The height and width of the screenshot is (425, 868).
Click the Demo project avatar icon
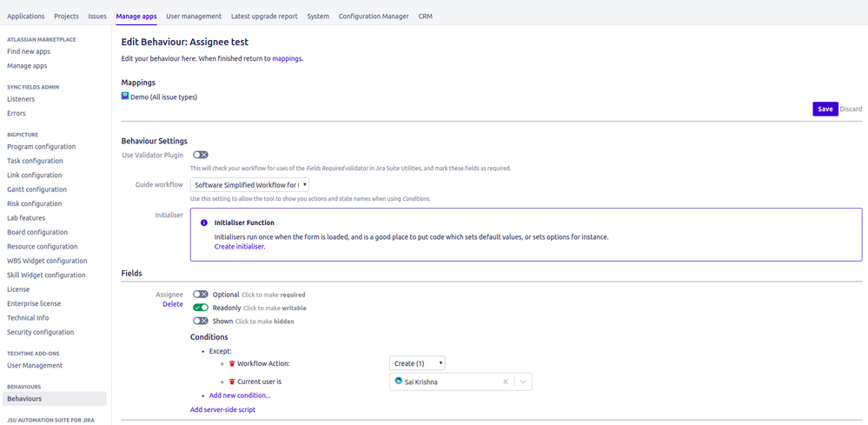coord(125,96)
